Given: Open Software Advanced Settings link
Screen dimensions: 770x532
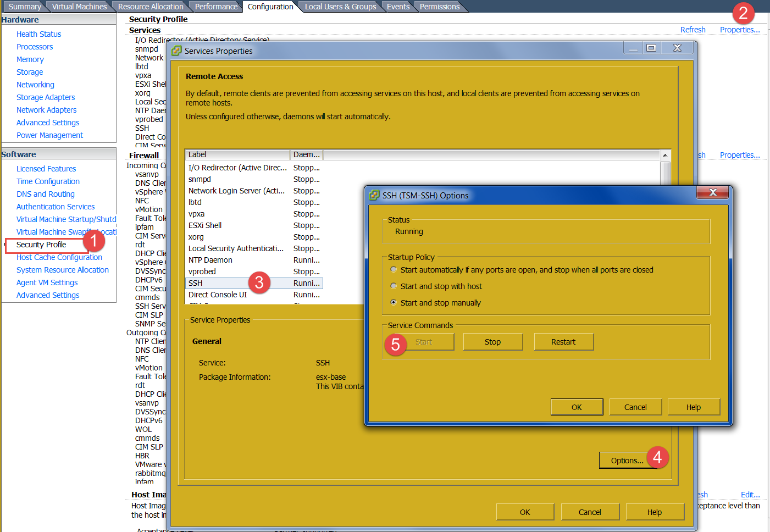Looking at the screenshot, I should point(48,295).
